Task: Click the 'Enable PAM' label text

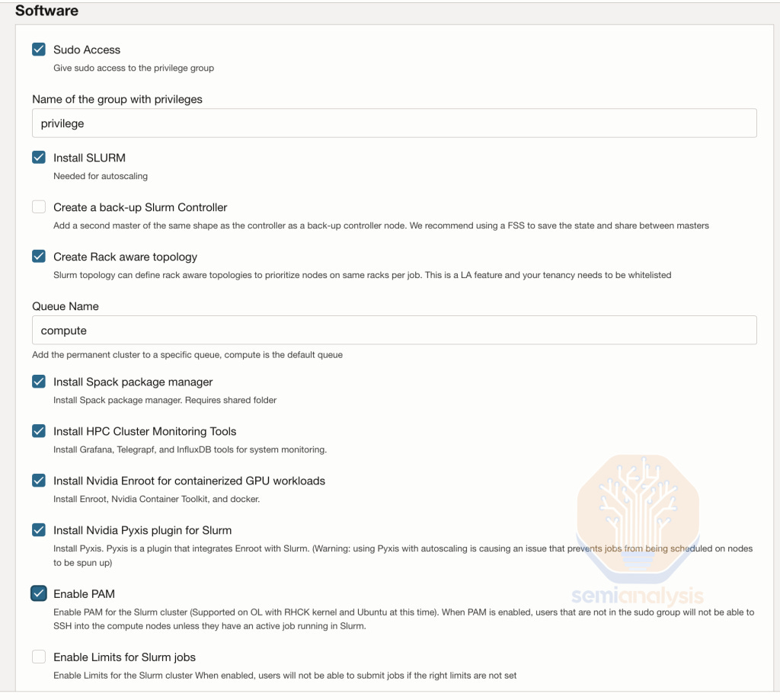Action: click(84, 594)
